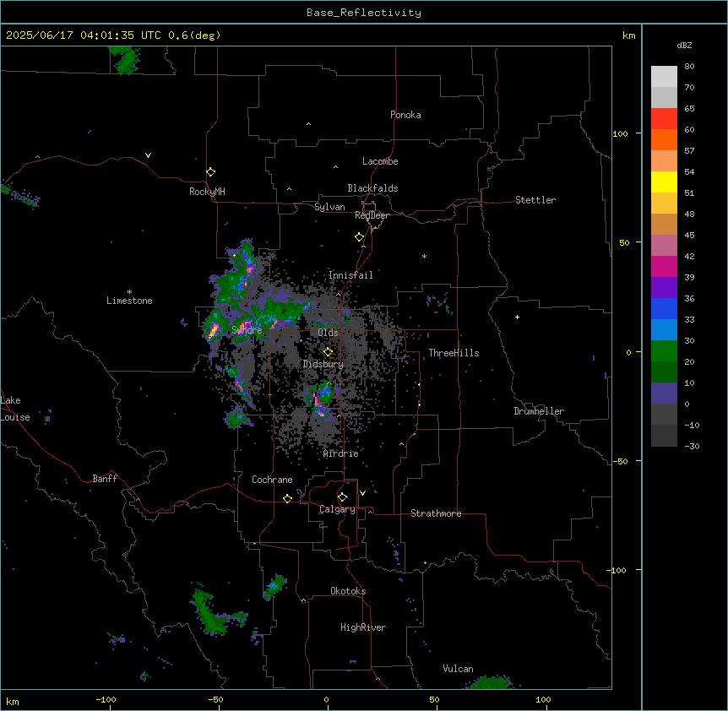Image resolution: width=728 pixels, height=711 pixels.
Task: Click the Didsbury label
Action: [323, 364]
